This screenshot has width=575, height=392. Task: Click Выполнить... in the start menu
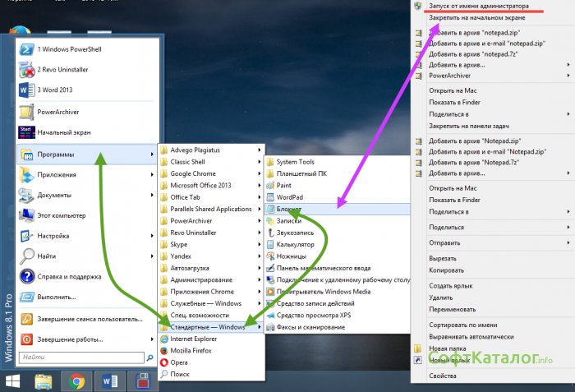coord(60,297)
